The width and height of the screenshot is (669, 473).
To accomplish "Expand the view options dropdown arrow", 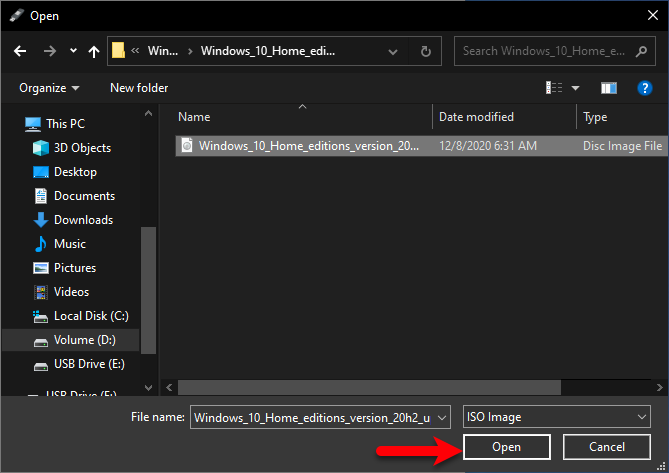I will coord(576,88).
